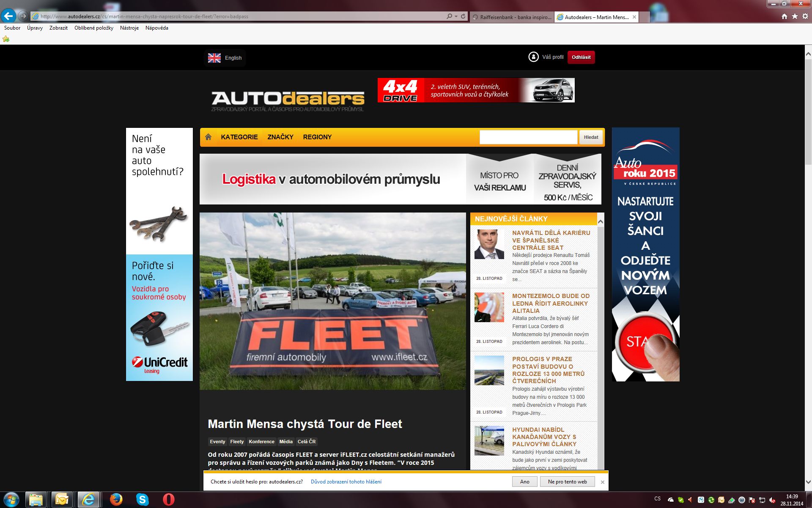Close the Autodealers browser tab

[634, 17]
